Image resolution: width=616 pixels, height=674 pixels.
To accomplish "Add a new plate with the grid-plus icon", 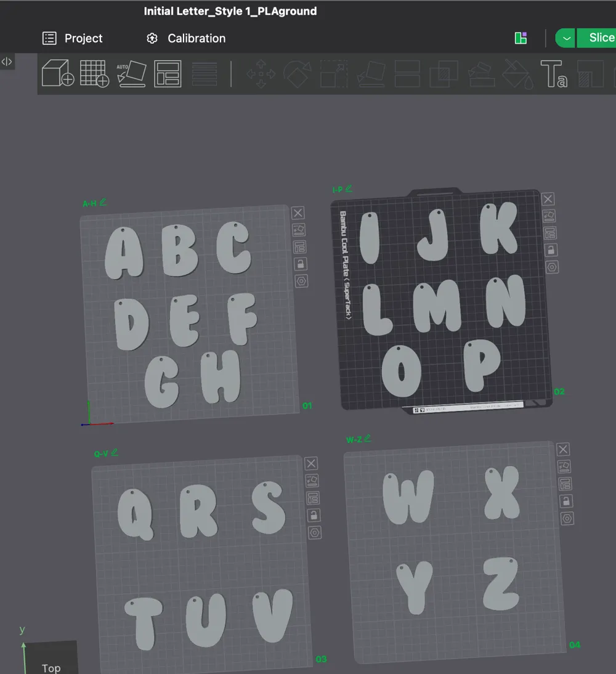I will click(94, 73).
